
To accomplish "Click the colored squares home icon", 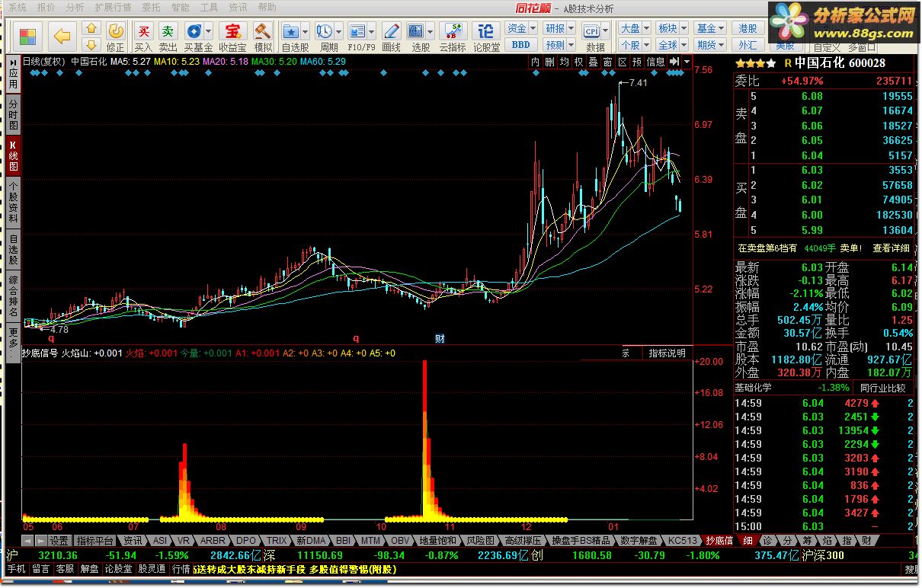I will (x=28, y=37).
